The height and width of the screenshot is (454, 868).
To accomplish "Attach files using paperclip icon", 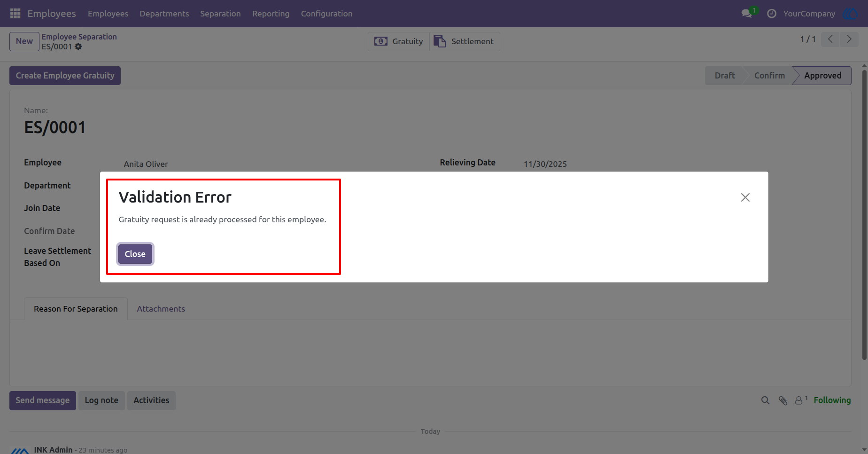I will coord(783,400).
